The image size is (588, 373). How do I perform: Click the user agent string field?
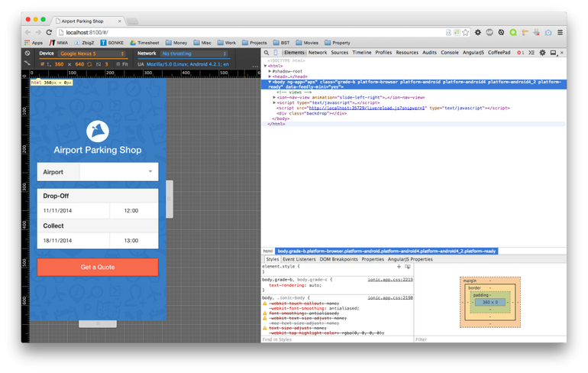click(x=188, y=64)
